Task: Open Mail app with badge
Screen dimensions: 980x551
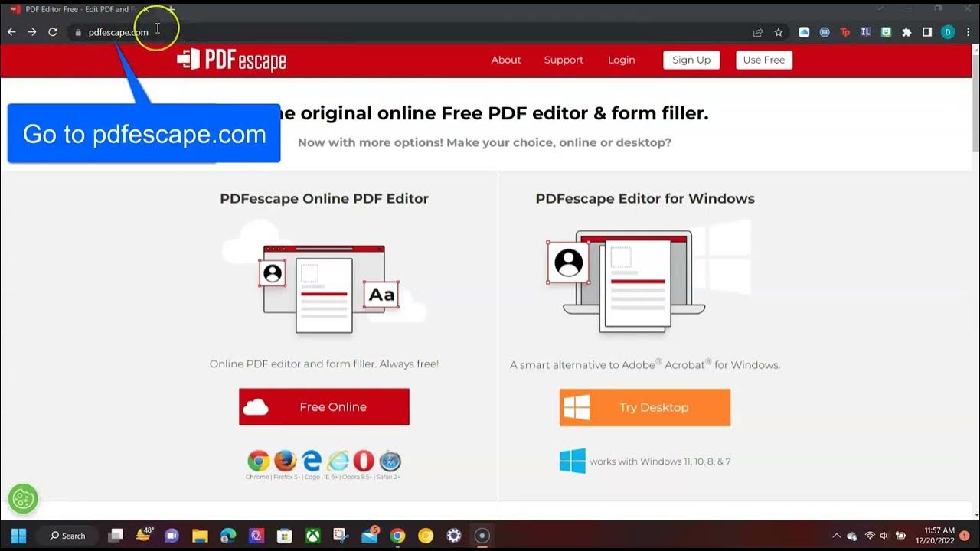Action: click(x=369, y=535)
